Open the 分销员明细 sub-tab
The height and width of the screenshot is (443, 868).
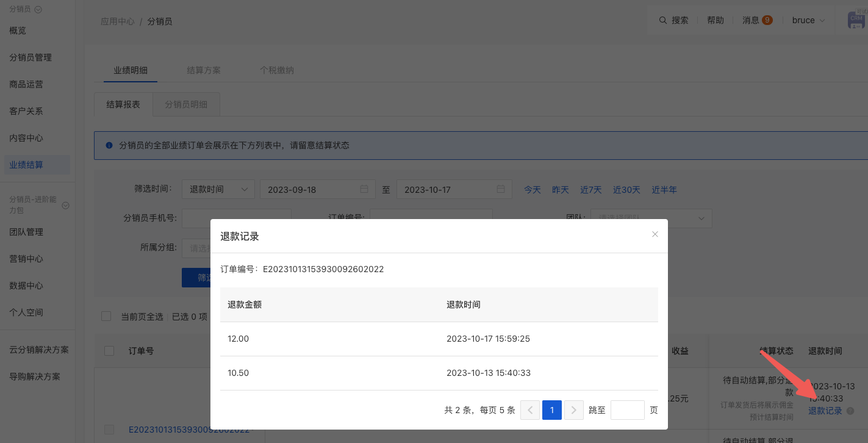[186, 104]
